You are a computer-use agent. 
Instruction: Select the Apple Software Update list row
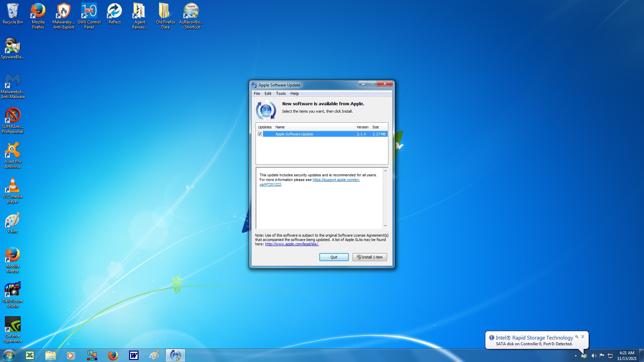(x=322, y=134)
